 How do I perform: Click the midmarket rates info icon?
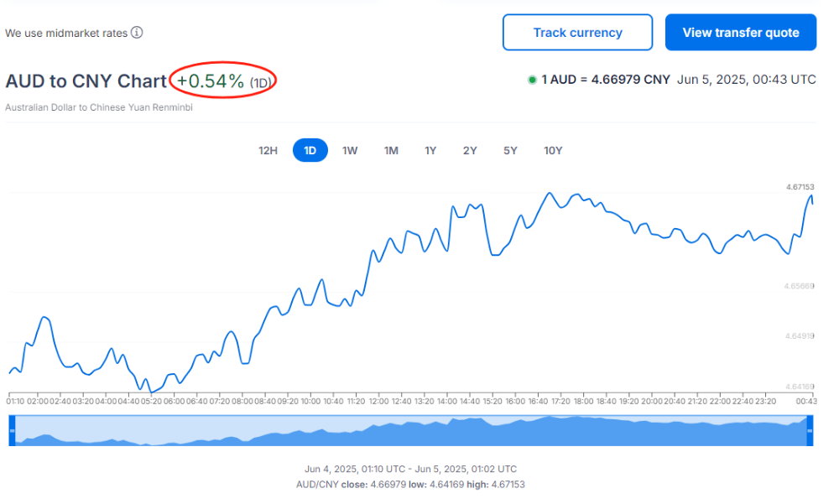point(137,33)
